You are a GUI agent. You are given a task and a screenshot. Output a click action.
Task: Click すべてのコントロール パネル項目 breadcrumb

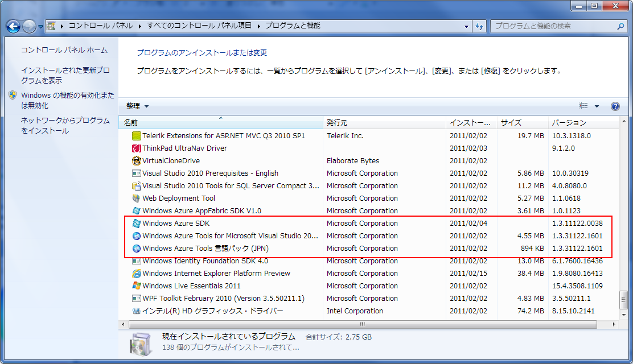199,26
